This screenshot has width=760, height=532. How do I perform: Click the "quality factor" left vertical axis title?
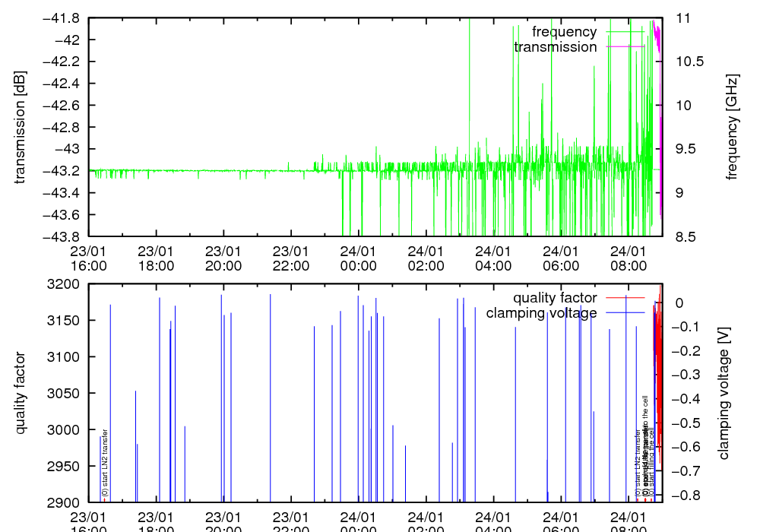coord(21,393)
